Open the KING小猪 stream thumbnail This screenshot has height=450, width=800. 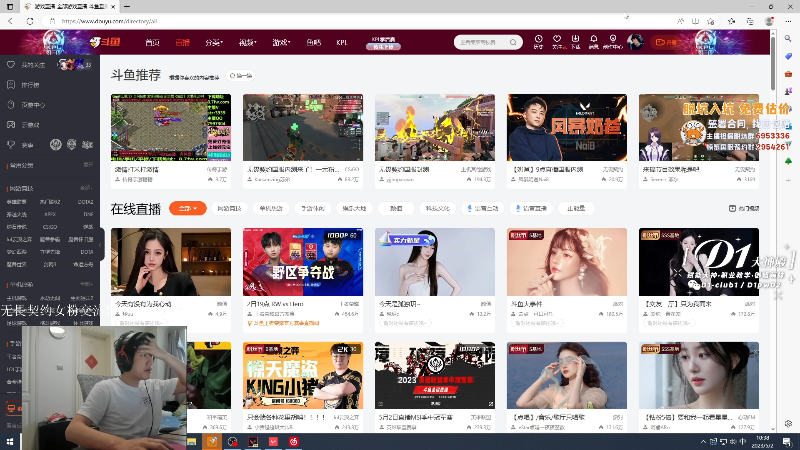[303, 376]
